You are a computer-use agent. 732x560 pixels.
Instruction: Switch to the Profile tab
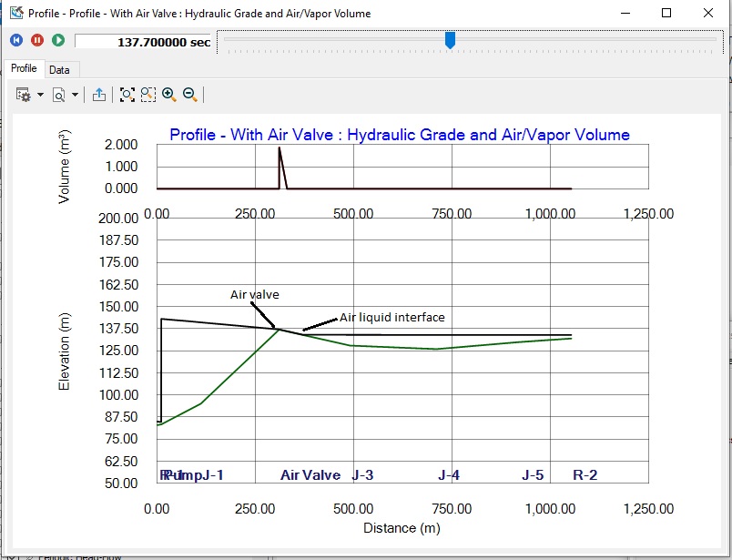click(24, 69)
